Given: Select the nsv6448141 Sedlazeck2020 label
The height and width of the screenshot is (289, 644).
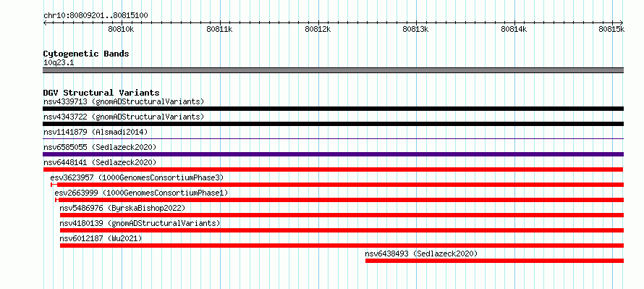Looking at the screenshot, I should tap(100, 162).
